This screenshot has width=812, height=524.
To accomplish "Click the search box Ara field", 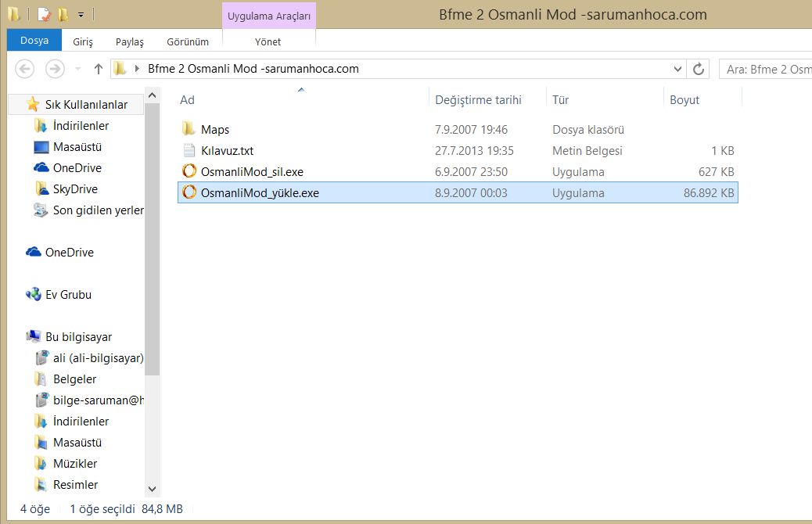I will coord(765,69).
